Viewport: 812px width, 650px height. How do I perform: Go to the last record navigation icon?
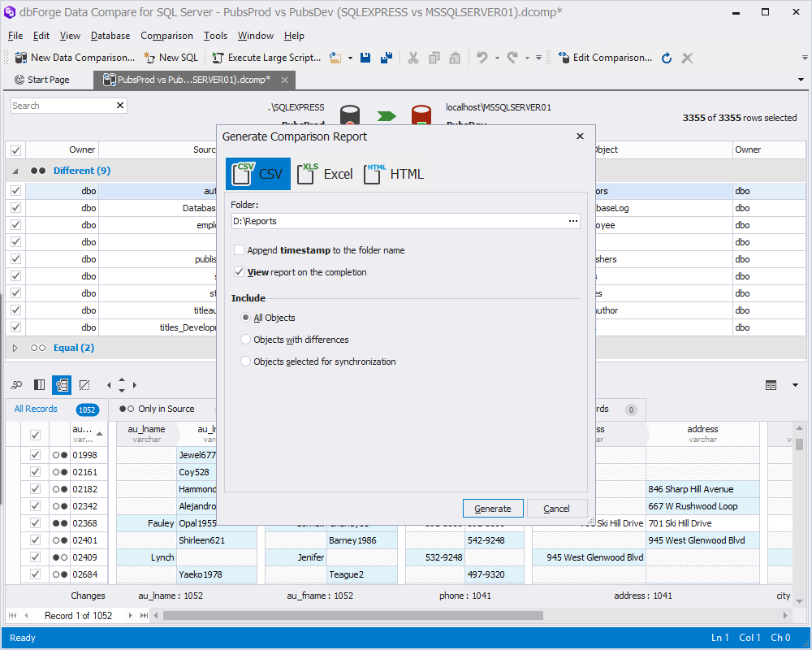144,615
